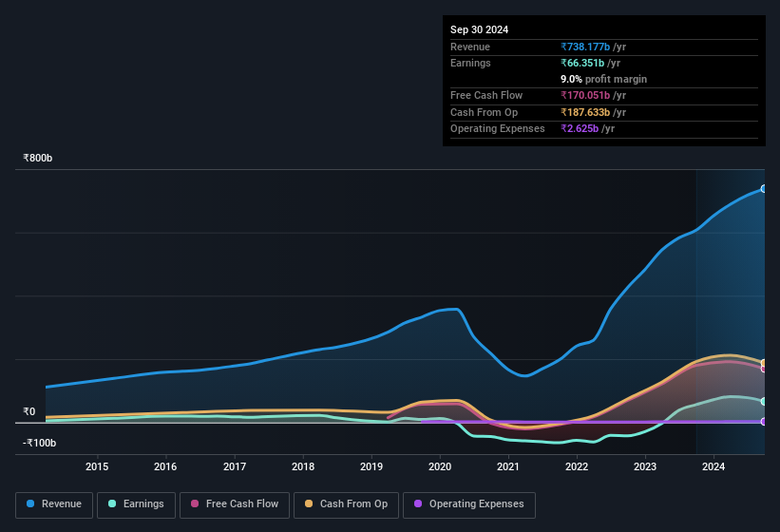Click the Earnings line endpoint marker
Image resolution: width=780 pixels, height=532 pixels.
[x=763, y=401]
